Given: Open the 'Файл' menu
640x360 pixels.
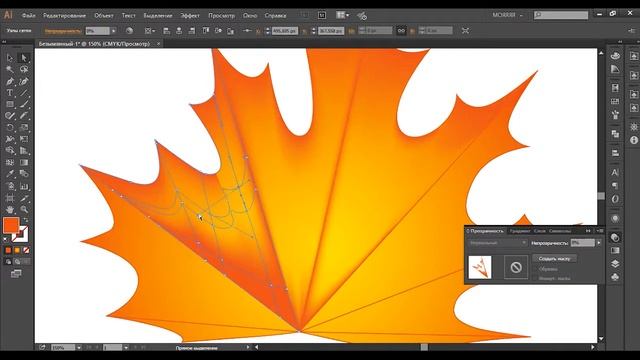Looking at the screenshot, I should pyautogui.click(x=28, y=16).
